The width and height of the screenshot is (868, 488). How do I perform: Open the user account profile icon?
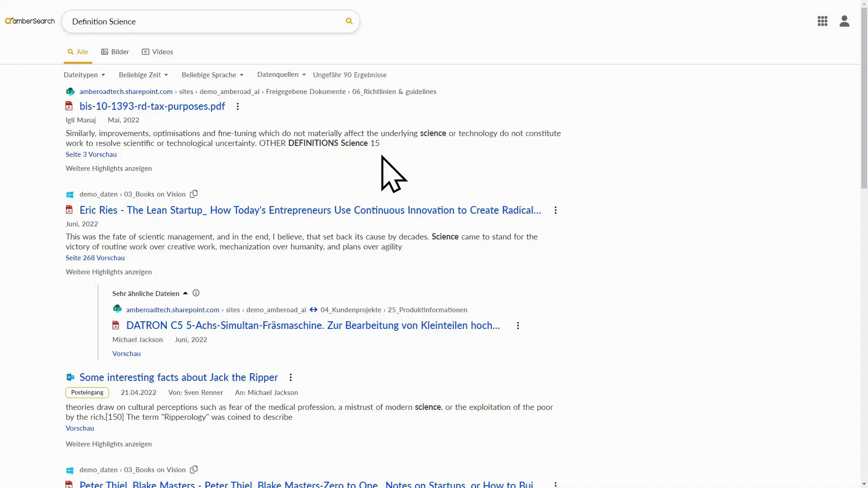844,21
